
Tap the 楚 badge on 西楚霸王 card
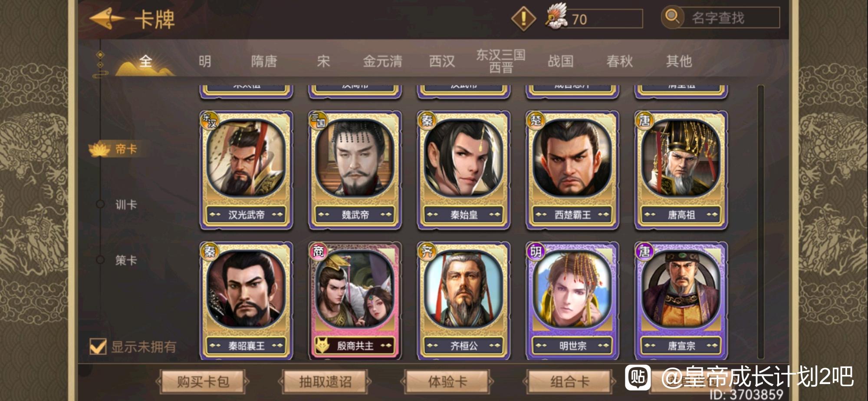click(536, 120)
